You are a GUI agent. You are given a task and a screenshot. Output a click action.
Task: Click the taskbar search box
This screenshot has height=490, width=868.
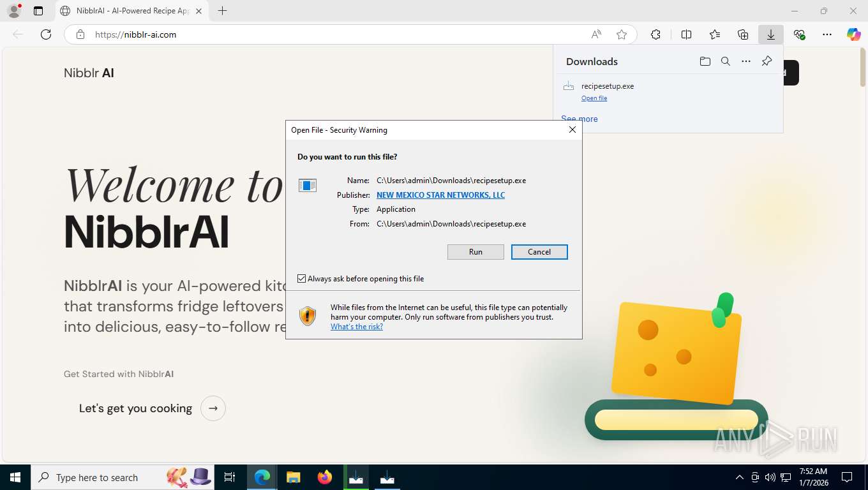coord(123,477)
